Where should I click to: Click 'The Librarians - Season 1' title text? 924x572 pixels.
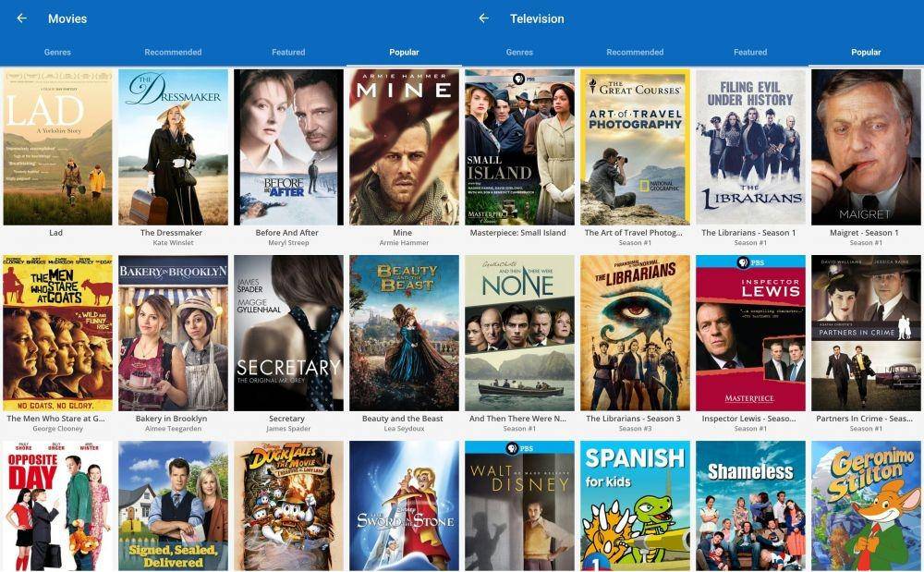(x=749, y=233)
